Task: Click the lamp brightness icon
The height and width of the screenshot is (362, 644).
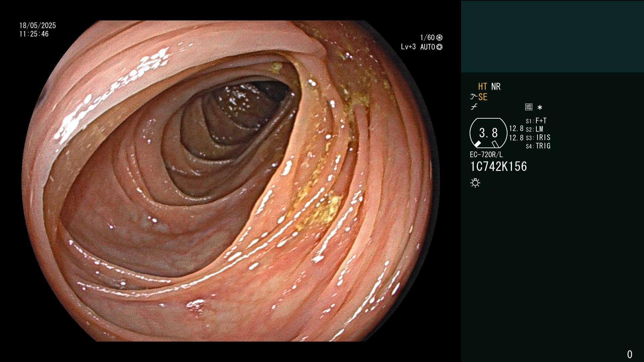Action: tap(475, 183)
